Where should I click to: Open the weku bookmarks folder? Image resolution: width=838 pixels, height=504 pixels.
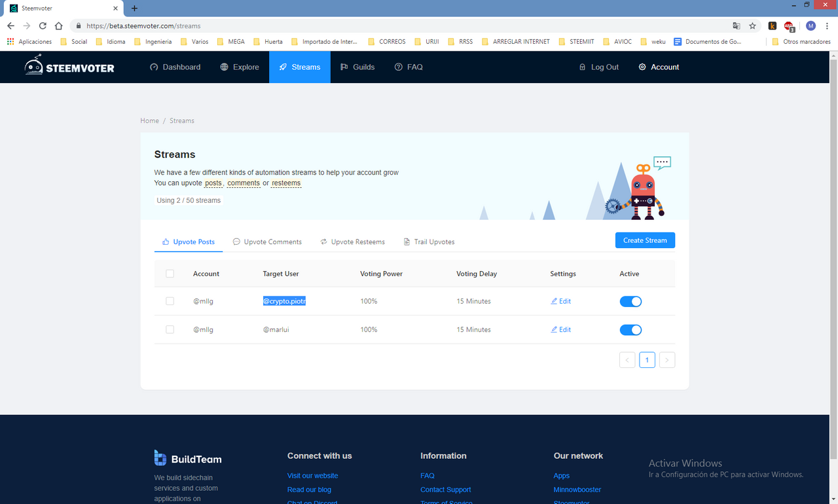[x=652, y=41]
